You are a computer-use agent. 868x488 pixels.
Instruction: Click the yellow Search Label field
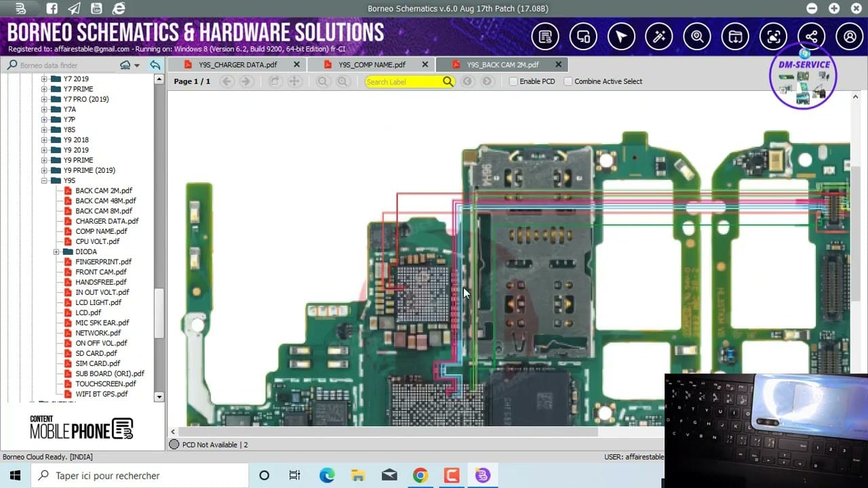coord(403,81)
